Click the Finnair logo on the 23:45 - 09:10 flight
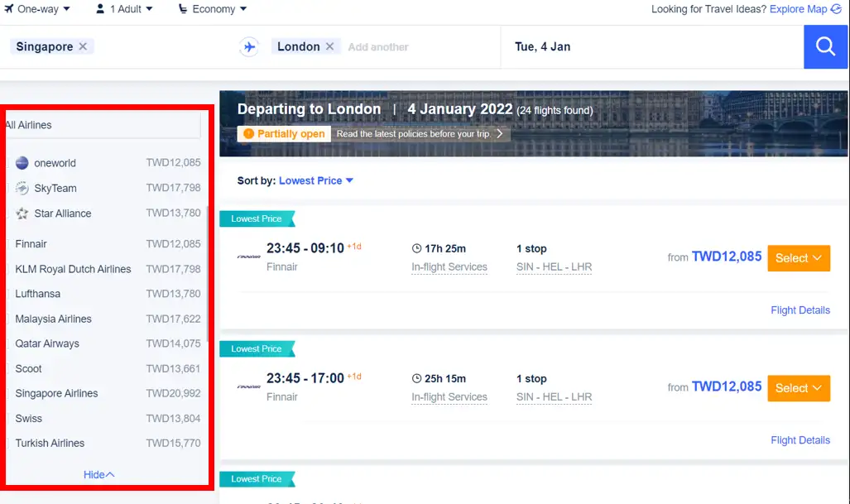Image resolution: width=850 pixels, height=504 pixels. tap(249, 257)
